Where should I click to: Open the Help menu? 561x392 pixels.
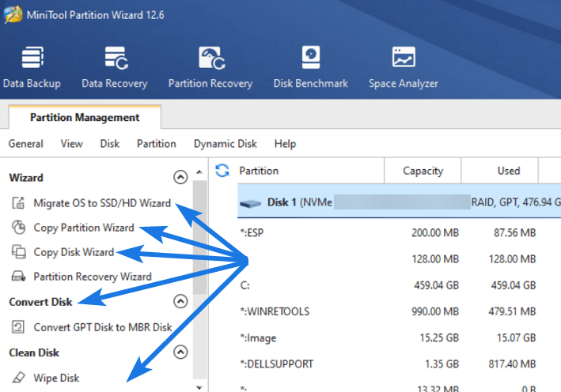(x=285, y=144)
